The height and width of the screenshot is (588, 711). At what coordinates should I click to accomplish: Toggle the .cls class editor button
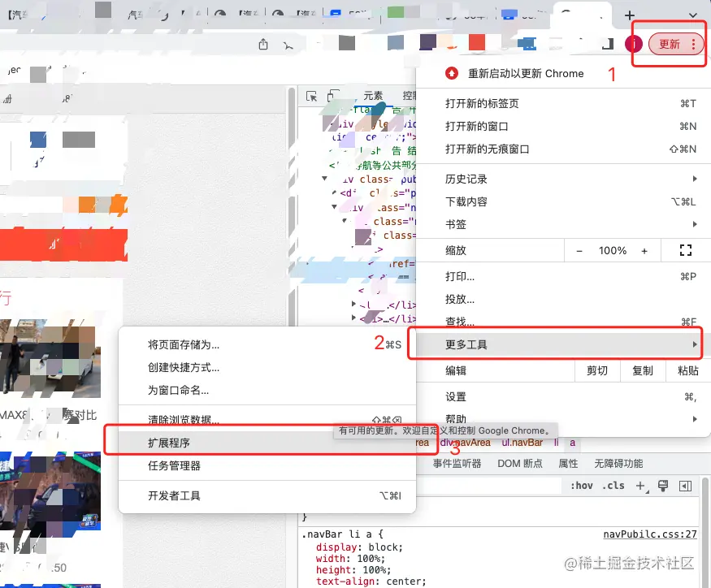coord(613,486)
